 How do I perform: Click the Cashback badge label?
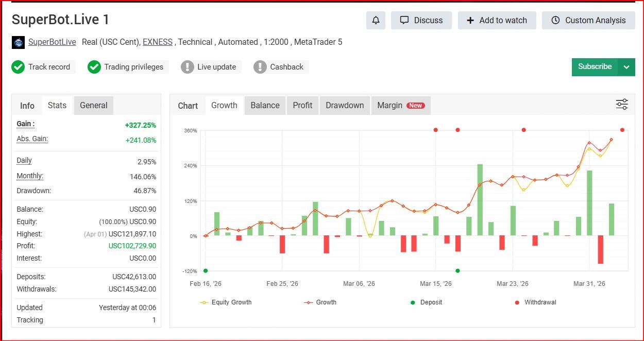point(286,67)
